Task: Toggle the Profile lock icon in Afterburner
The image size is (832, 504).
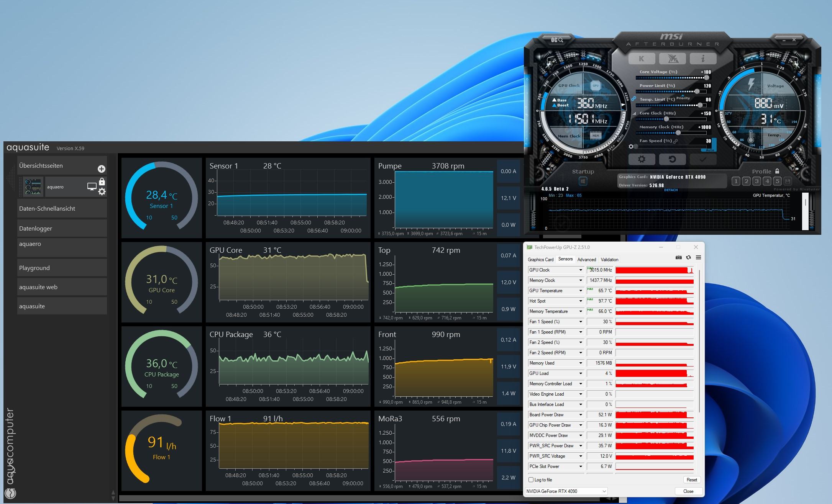Action: (777, 171)
